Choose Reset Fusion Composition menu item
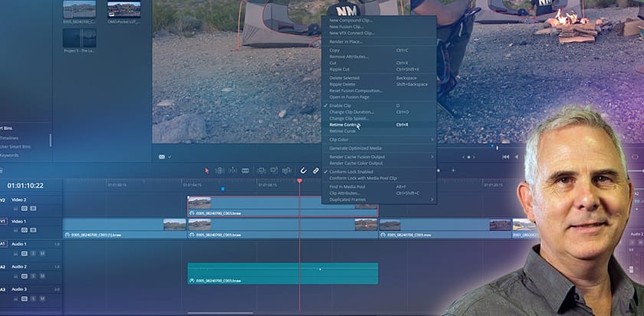Image resolution: width=644 pixels, height=316 pixels. [x=378, y=91]
